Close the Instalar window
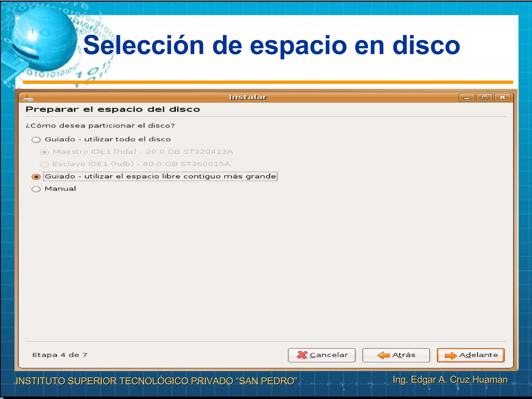 point(502,97)
